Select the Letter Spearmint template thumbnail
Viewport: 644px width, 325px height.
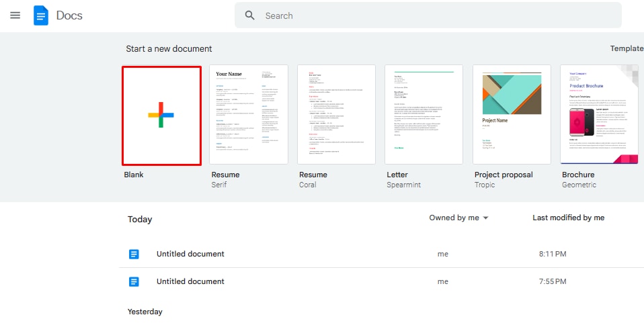(424, 114)
